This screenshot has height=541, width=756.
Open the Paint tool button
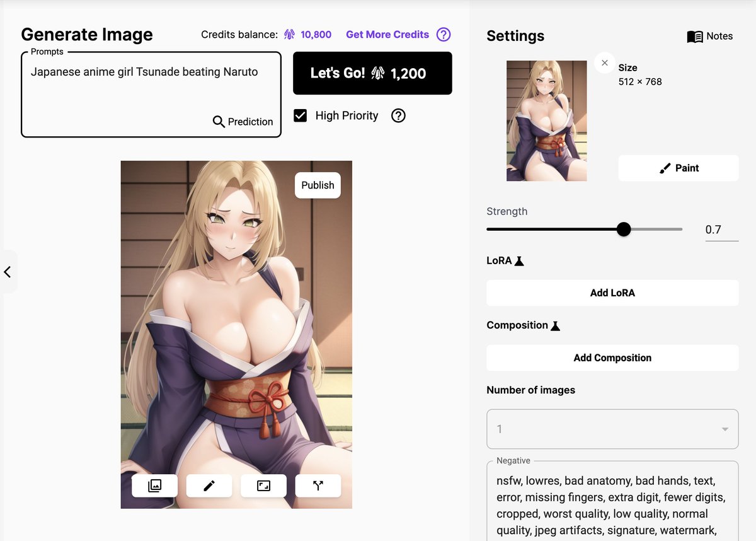coord(679,168)
